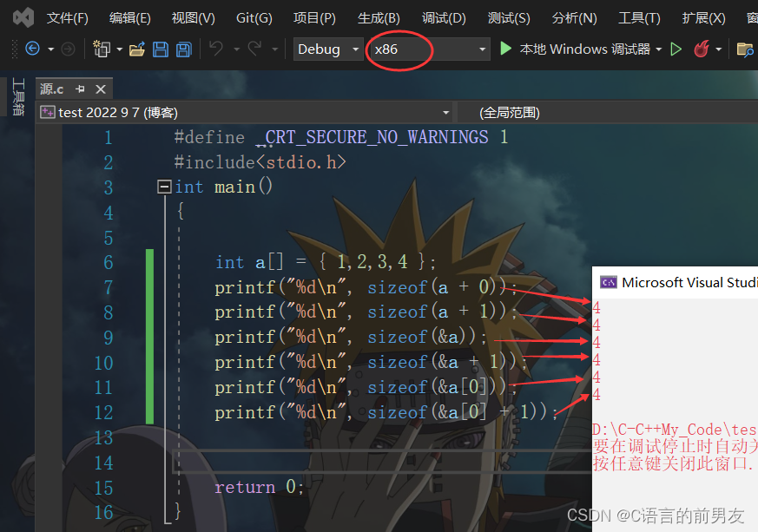
Task: Expand the new item dropdown arrow
Action: [120, 49]
